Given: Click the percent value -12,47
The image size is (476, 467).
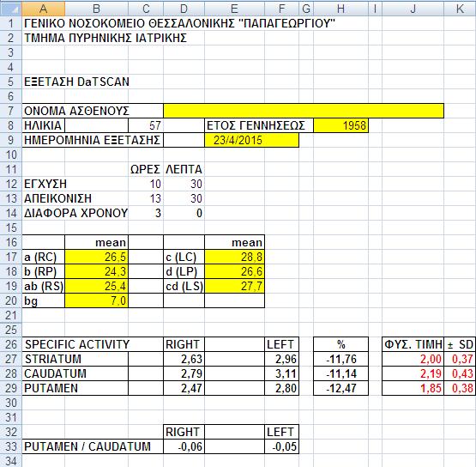Looking at the screenshot, I should [340, 388].
